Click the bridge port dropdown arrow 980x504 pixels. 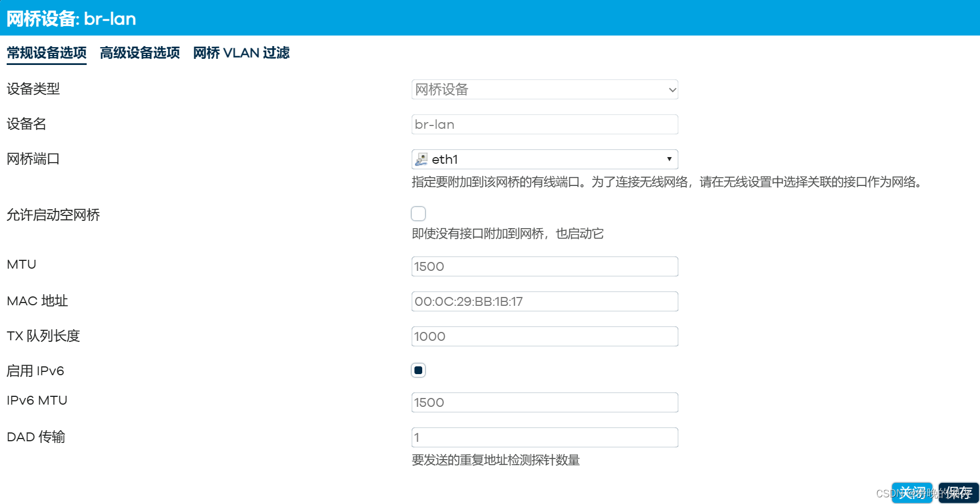669,159
